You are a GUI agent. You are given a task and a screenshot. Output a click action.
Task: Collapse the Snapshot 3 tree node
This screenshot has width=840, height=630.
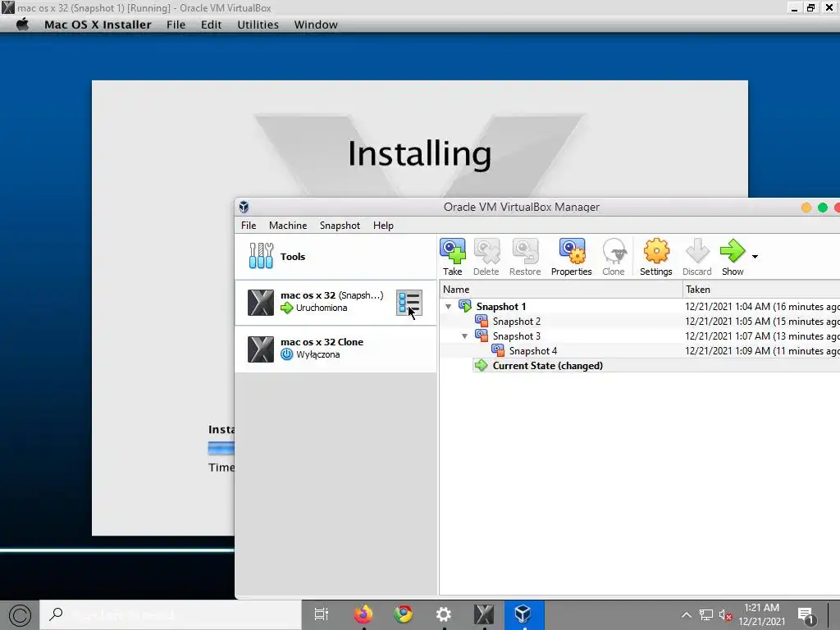464,336
